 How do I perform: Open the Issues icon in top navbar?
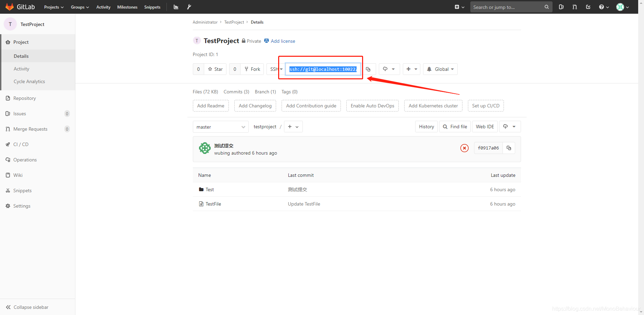point(561,7)
